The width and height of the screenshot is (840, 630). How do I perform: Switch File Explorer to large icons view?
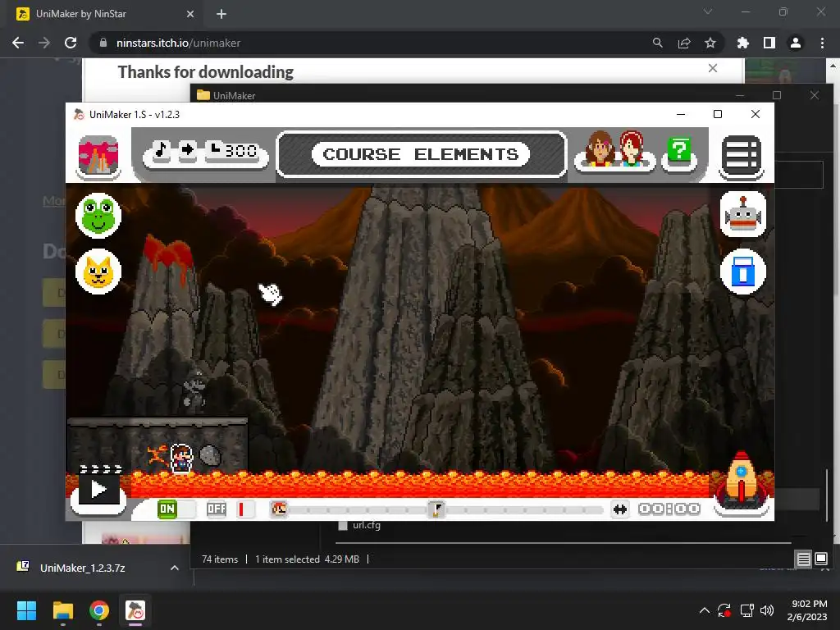(820, 559)
